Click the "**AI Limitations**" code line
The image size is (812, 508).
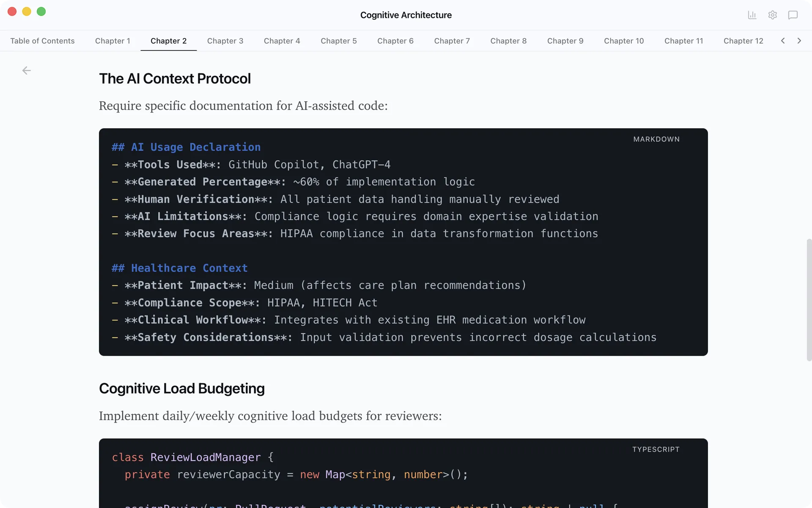tap(355, 217)
